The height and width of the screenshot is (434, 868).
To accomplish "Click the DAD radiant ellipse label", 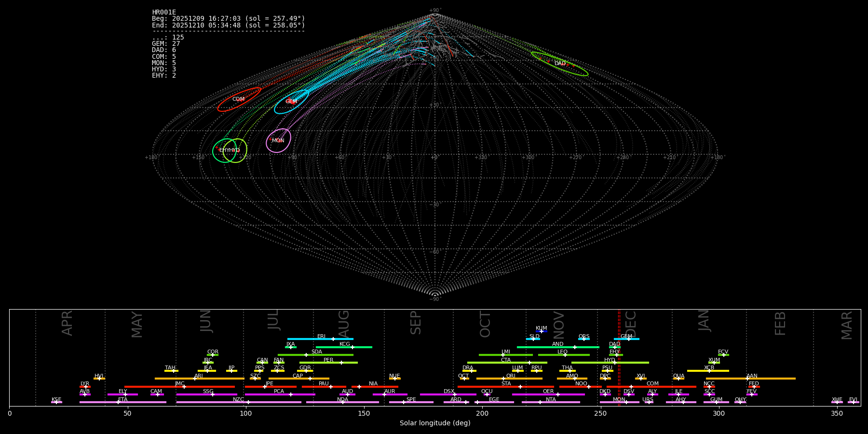I will [x=560, y=64].
